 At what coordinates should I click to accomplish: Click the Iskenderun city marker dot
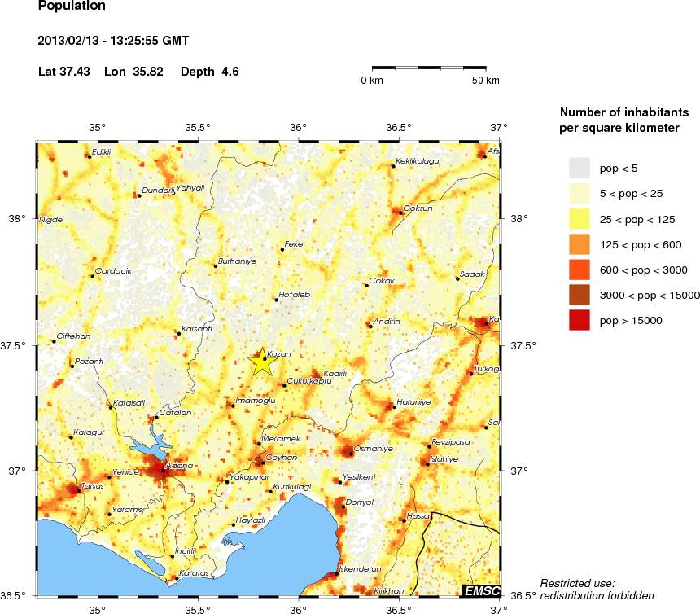pos(337,574)
